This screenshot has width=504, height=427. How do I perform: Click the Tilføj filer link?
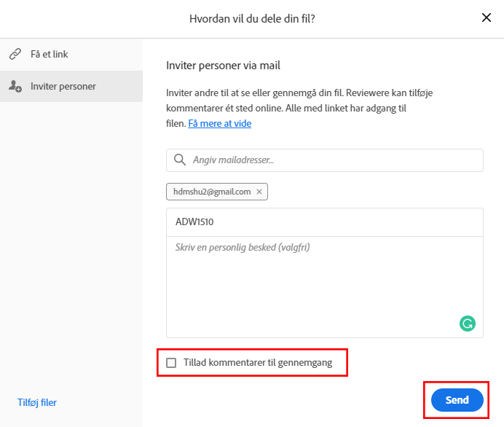coord(37,402)
